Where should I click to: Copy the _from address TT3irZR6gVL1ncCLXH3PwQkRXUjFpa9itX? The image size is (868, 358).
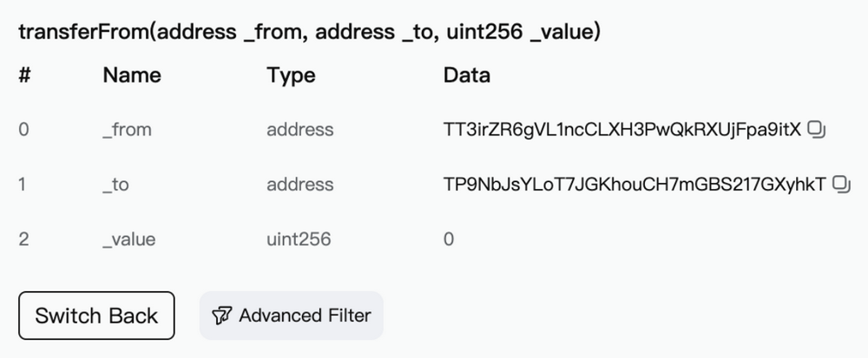(815, 130)
